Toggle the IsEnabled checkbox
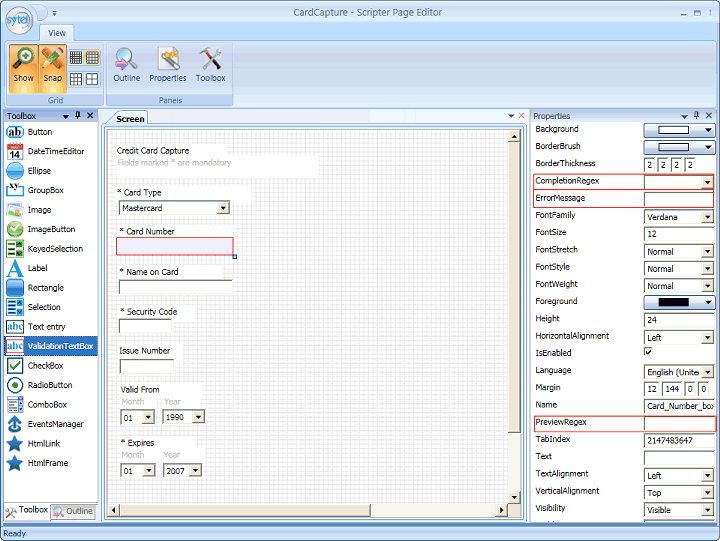 [648, 352]
